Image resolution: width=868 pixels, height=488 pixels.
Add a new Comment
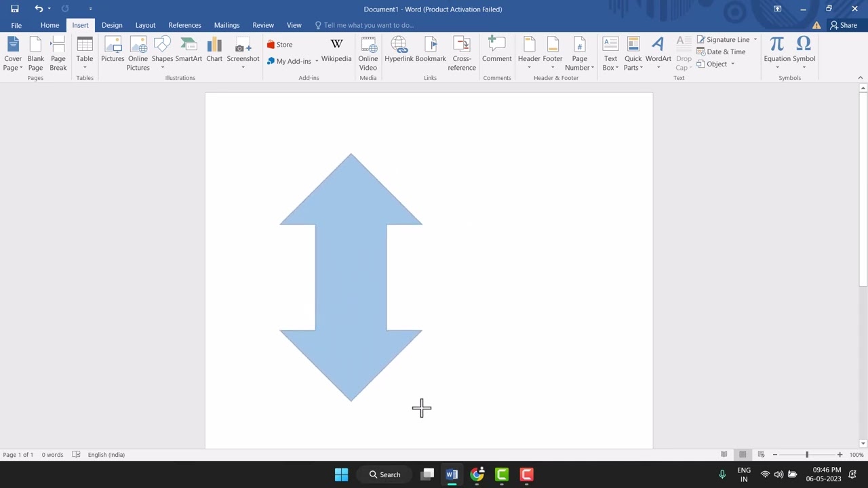[497, 51]
